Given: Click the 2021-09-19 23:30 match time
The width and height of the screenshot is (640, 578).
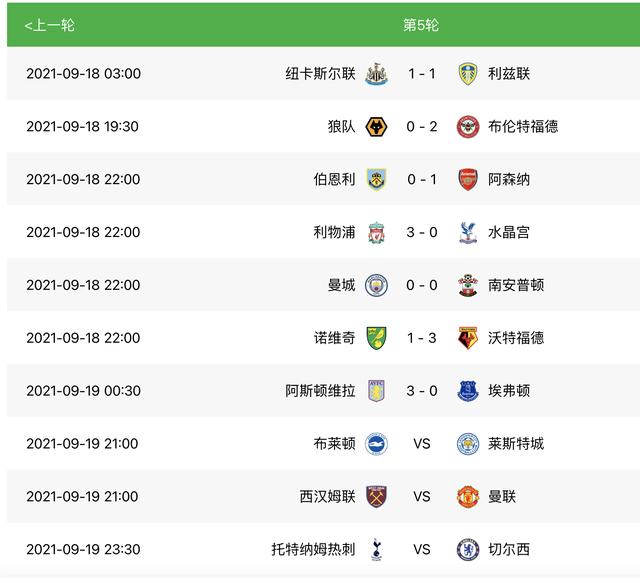Looking at the screenshot, I should coord(83,549).
